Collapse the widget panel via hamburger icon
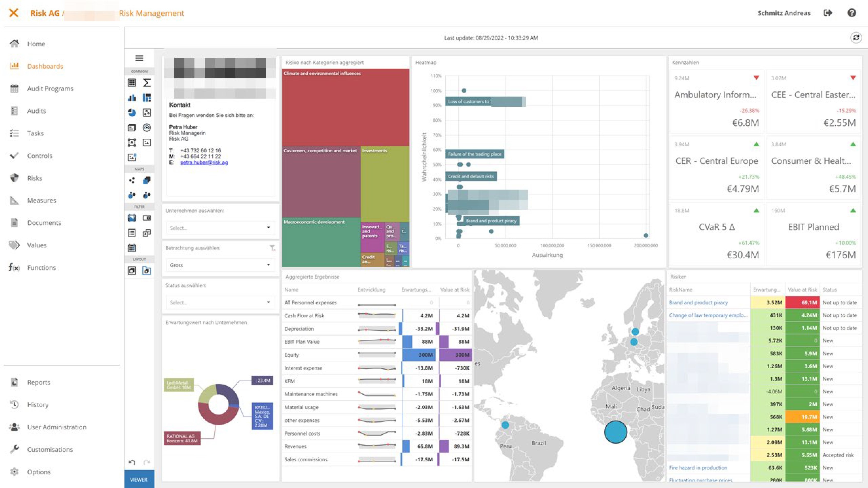 [x=139, y=58]
